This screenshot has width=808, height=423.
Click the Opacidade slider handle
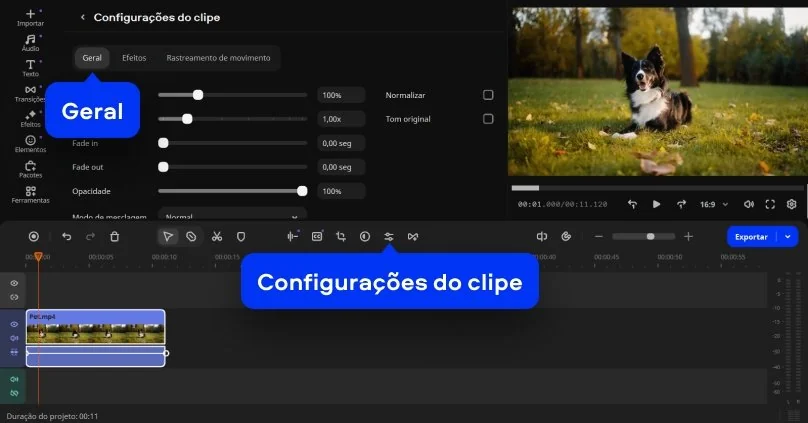point(302,191)
